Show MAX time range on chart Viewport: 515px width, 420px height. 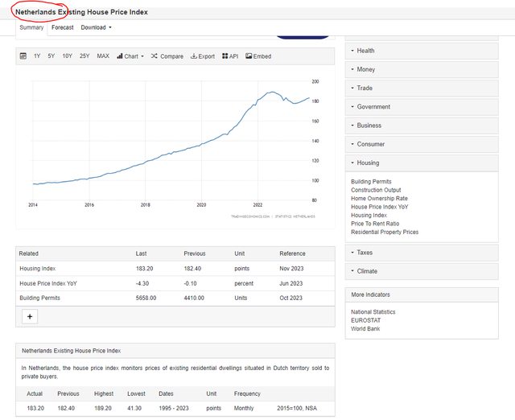click(x=103, y=56)
